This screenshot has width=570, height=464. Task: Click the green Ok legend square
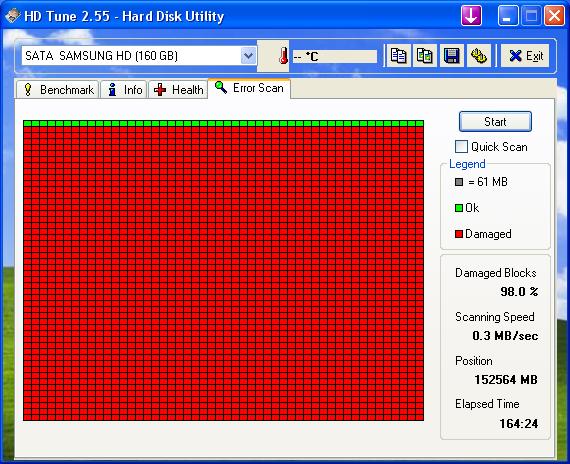(x=459, y=208)
